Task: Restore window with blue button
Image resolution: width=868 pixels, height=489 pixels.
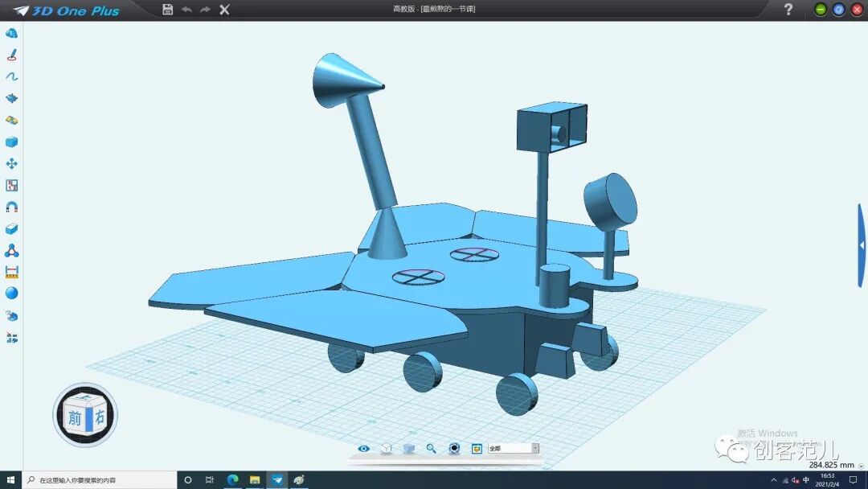Action: tap(838, 10)
